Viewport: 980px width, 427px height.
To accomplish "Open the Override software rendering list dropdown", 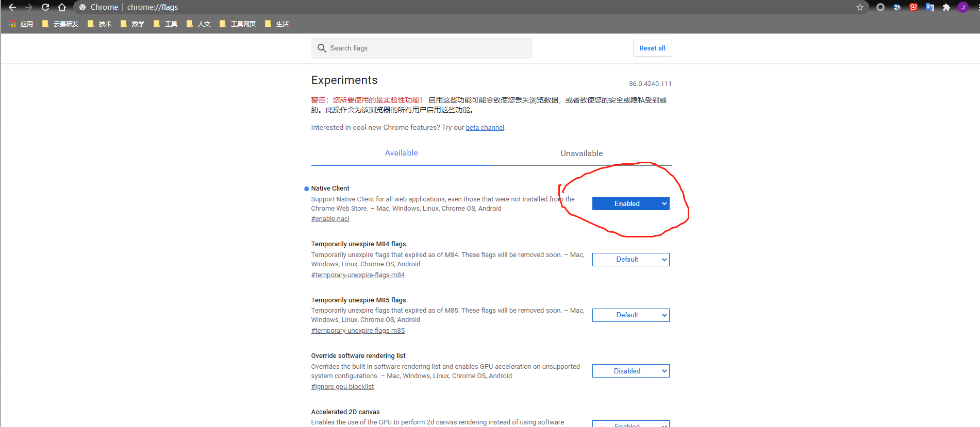I will [630, 371].
